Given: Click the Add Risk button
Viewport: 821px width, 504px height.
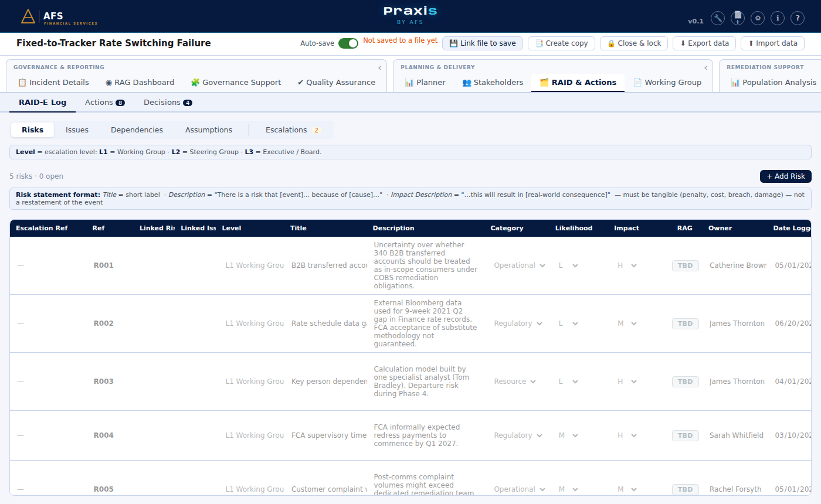Looking at the screenshot, I should pyautogui.click(x=786, y=176).
